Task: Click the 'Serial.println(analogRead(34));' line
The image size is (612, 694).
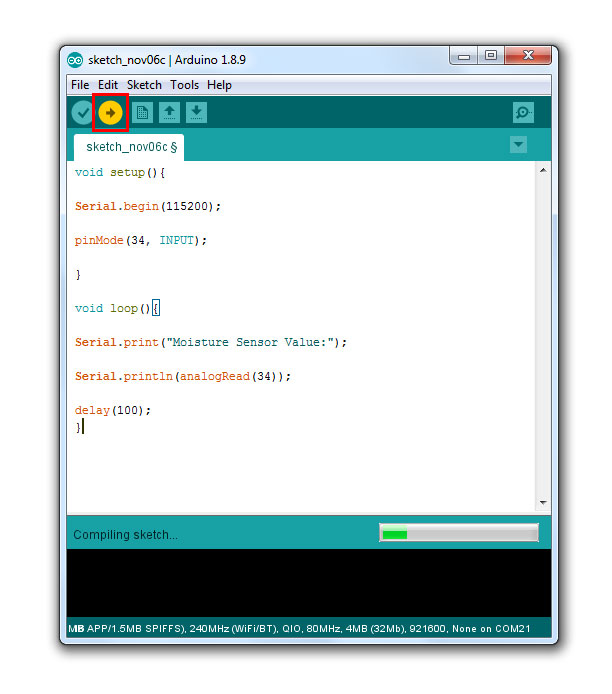Action: coord(183,376)
